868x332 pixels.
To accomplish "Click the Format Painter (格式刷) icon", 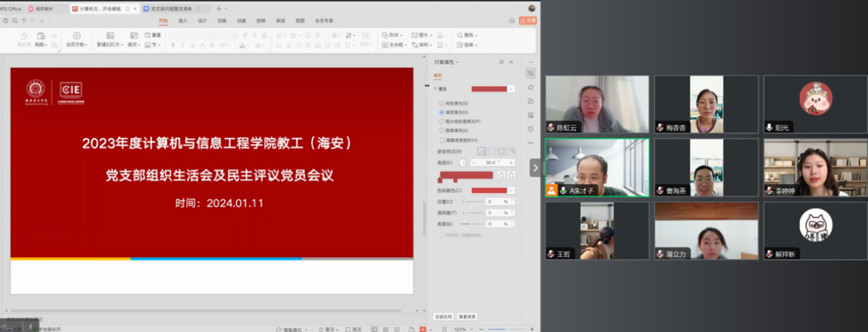I will coord(23,35).
